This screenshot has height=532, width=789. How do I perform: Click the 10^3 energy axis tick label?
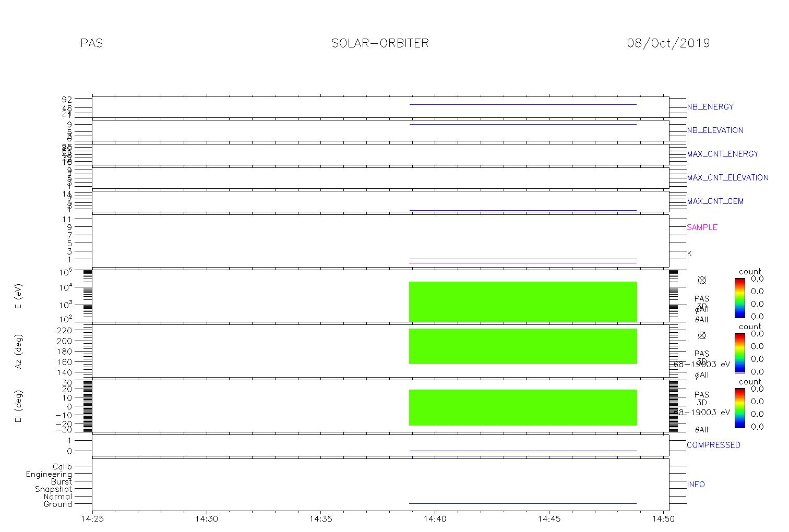[x=65, y=305]
